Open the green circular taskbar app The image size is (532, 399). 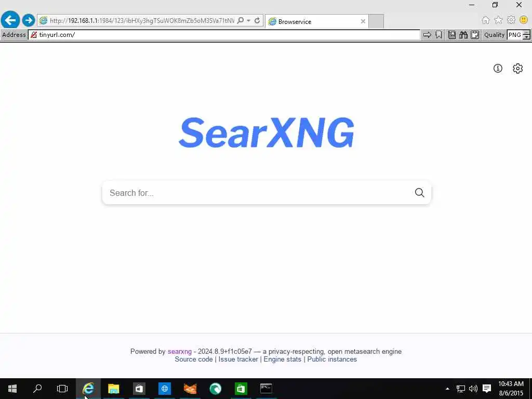pos(216,389)
